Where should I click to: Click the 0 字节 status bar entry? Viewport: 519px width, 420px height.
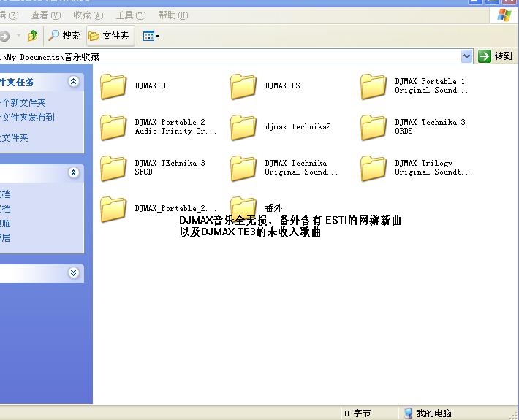point(357,413)
